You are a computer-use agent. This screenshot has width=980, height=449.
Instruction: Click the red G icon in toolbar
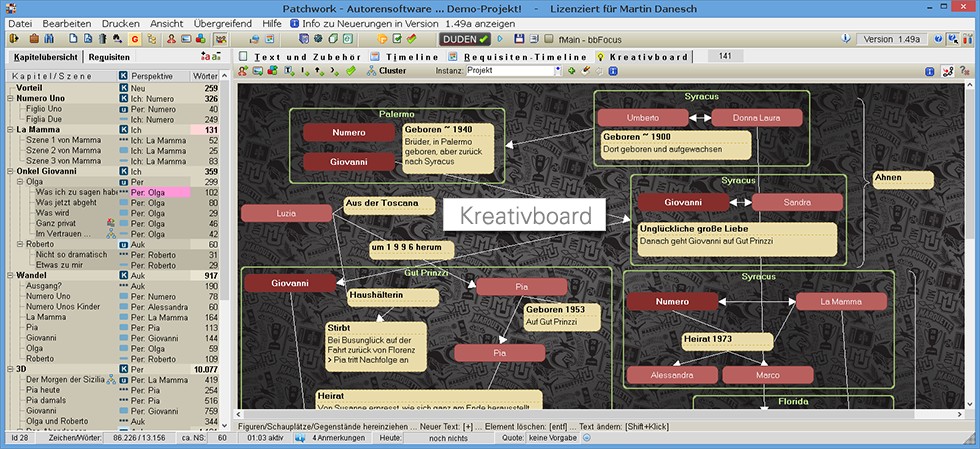click(x=135, y=39)
